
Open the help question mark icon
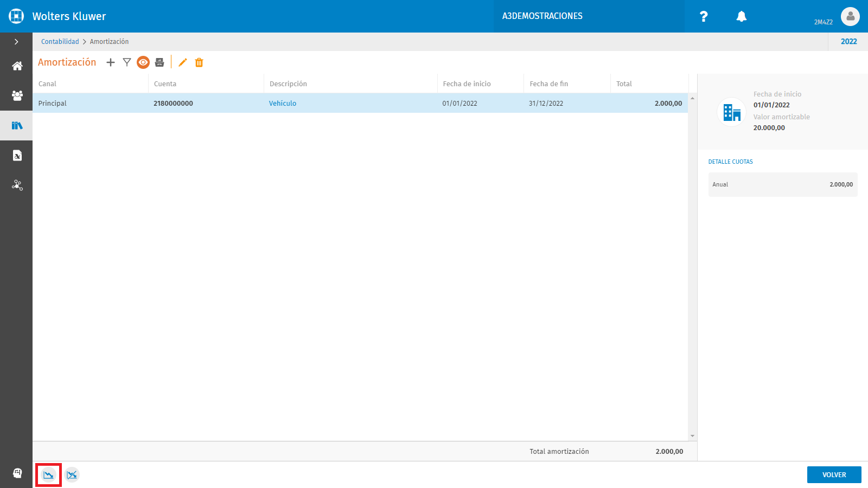(x=704, y=16)
